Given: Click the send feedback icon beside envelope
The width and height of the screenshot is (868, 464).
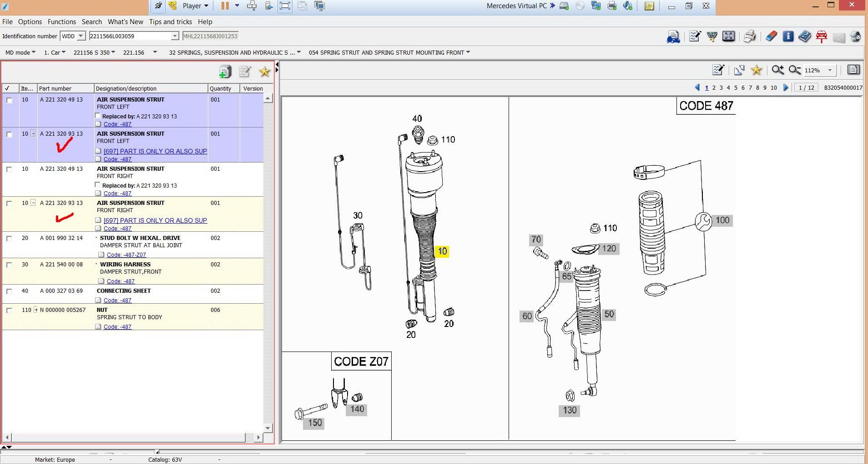Looking at the screenshot, I should click(855, 36).
